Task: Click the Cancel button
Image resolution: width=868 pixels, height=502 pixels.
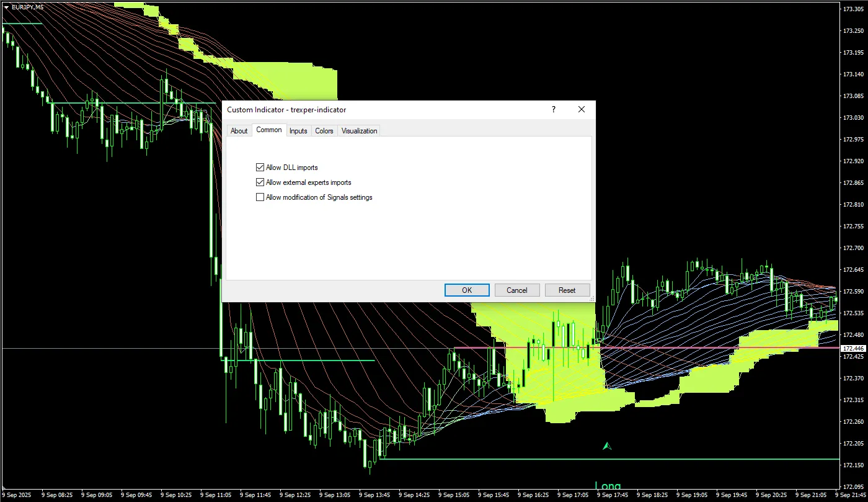Action: tap(516, 290)
